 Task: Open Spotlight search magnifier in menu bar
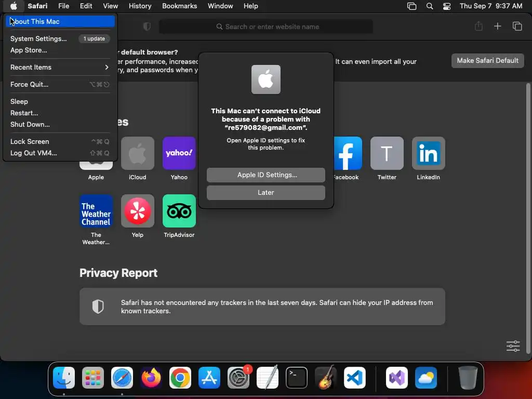(430, 6)
